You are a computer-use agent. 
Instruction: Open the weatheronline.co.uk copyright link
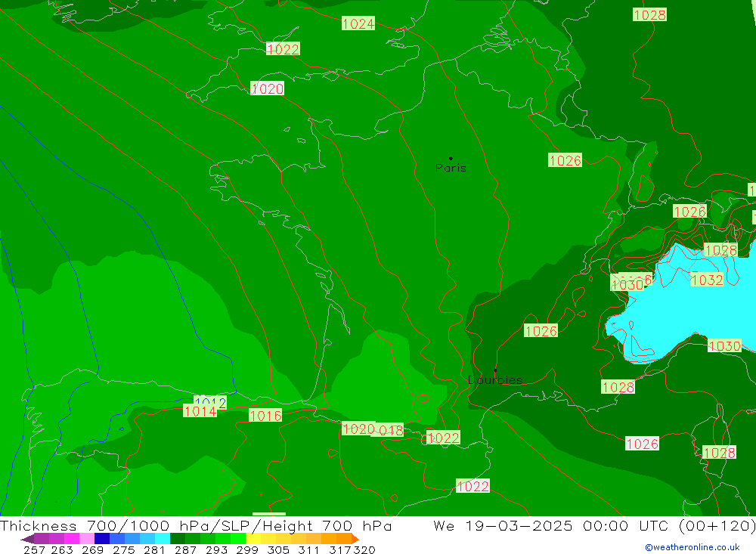tap(692, 547)
